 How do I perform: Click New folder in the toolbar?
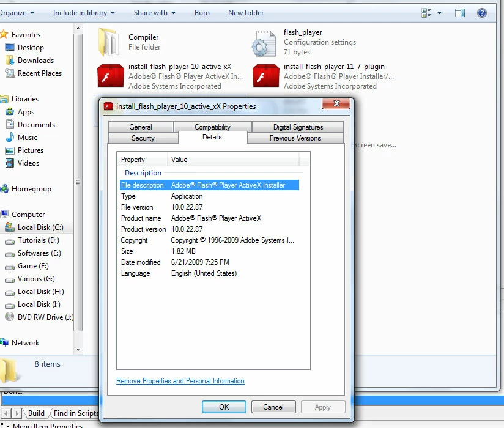pyautogui.click(x=246, y=13)
